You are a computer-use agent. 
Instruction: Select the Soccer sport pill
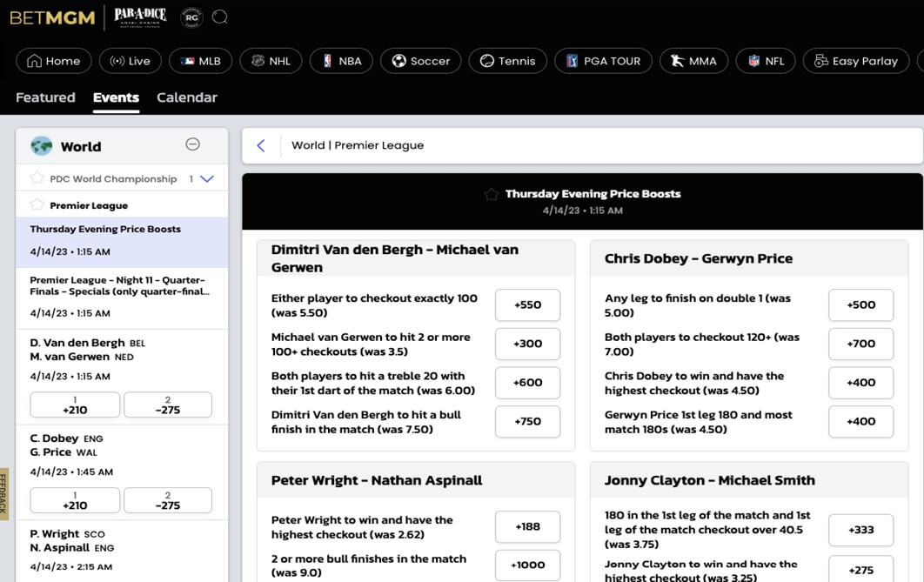point(421,61)
